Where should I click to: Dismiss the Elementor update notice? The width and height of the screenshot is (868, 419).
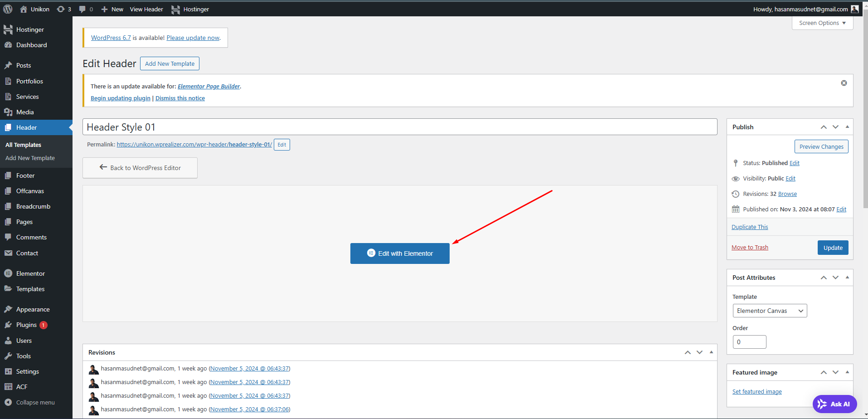(x=844, y=83)
